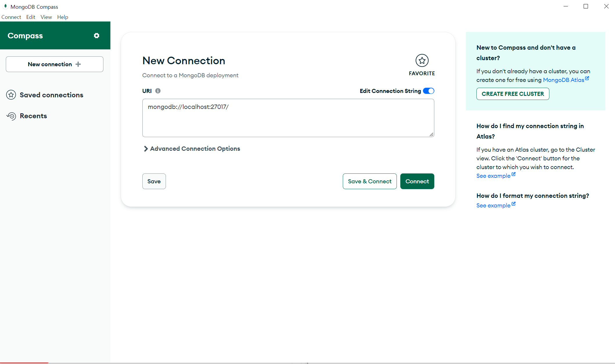Expand Advanced Connection Options
The height and width of the screenshot is (364, 615).
tap(192, 149)
